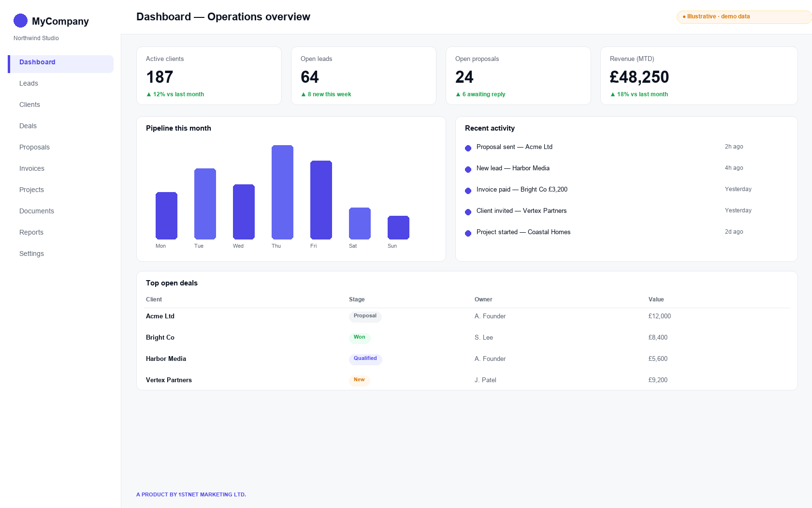
Task: Click the '2d ago' activity timestamp
Action: point(734,232)
